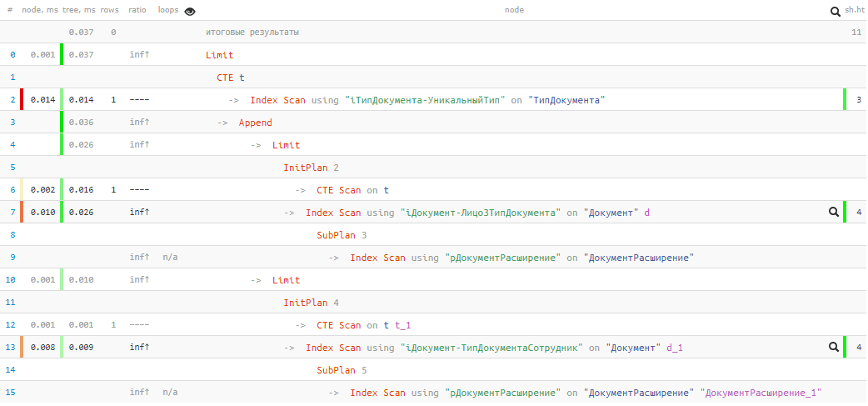Click magnifier icon on row 13
Image resolution: width=868 pixels, height=406 pixels.
[833, 348]
